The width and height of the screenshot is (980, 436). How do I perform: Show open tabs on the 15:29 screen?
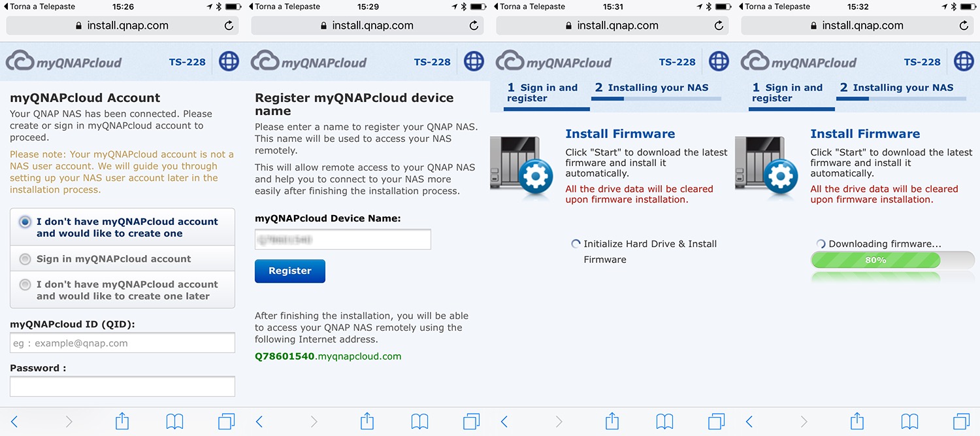click(472, 422)
